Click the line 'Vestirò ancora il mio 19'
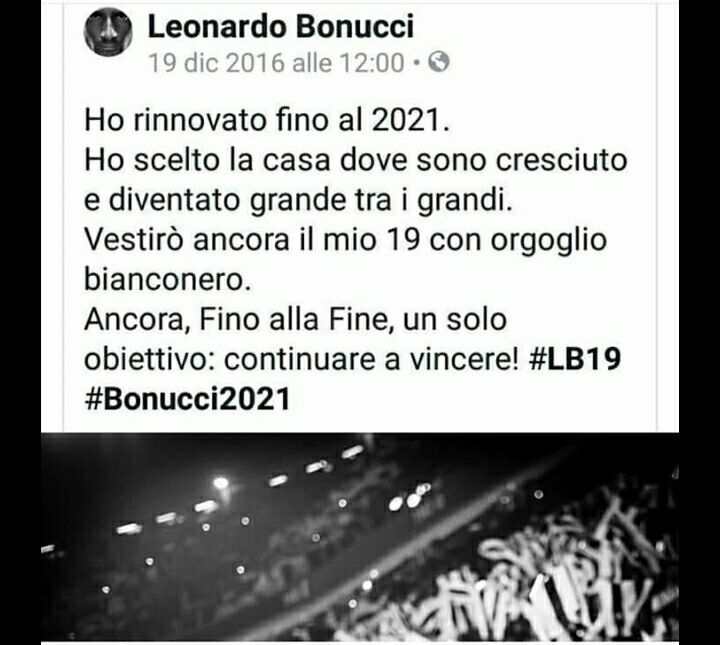The width and height of the screenshot is (720, 645). point(253,240)
